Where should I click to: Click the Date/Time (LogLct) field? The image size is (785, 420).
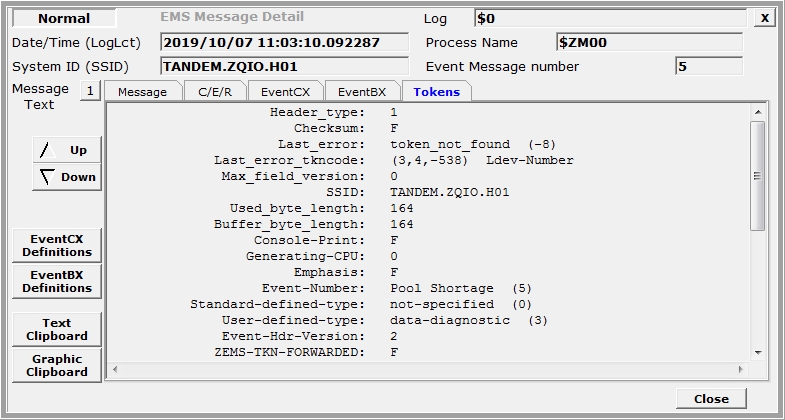click(284, 43)
